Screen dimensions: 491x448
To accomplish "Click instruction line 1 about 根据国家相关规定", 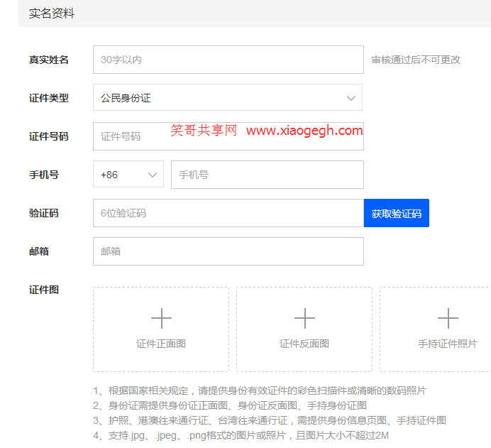I will click(x=260, y=390).
